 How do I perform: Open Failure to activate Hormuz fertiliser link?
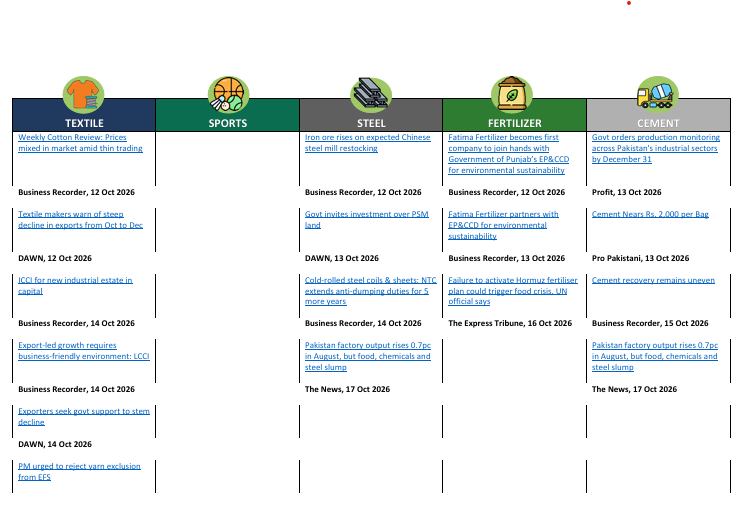pyautogui.click(x=512, y=291)
